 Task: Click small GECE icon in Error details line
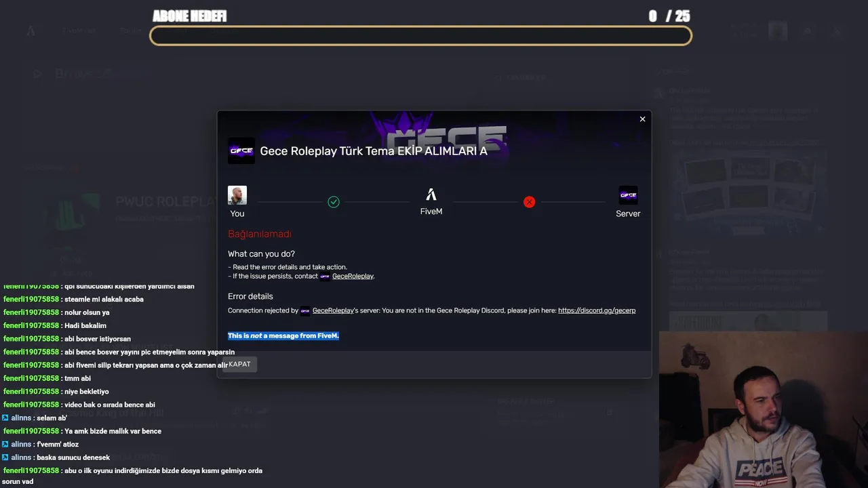[x=305, y=311]
